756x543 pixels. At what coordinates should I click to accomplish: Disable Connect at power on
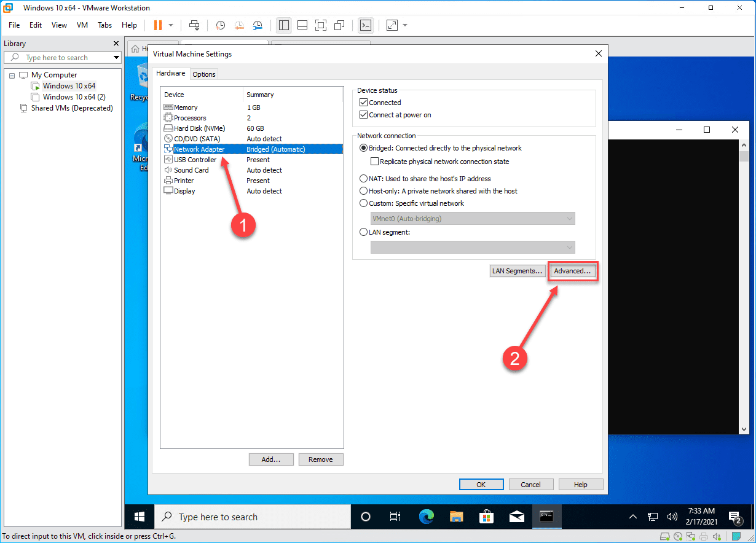(363, 114)
